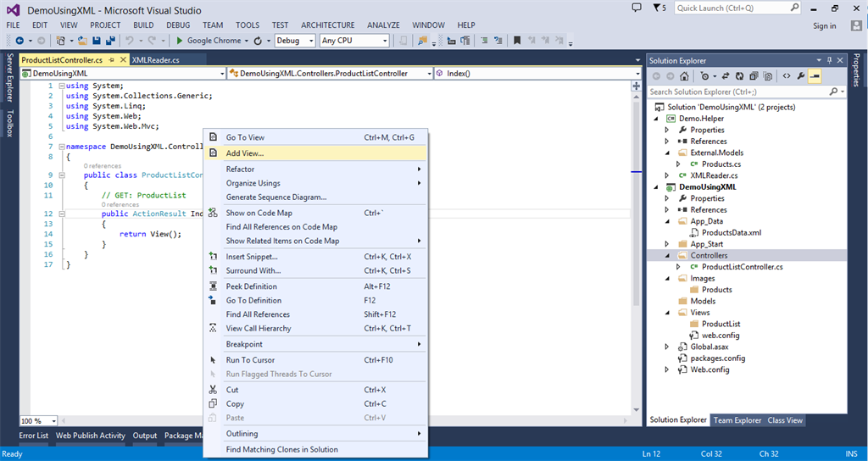Click the Uncomment Lines toolbar icon
This screenshot has height=461, width=868.
tap(498, 41)
